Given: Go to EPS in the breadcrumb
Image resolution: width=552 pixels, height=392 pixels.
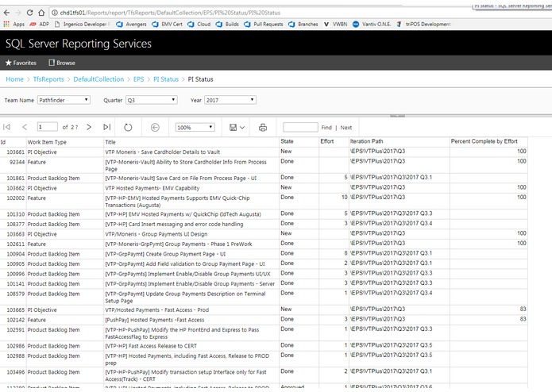Looking at the screenshot, I should pos(139,79).
